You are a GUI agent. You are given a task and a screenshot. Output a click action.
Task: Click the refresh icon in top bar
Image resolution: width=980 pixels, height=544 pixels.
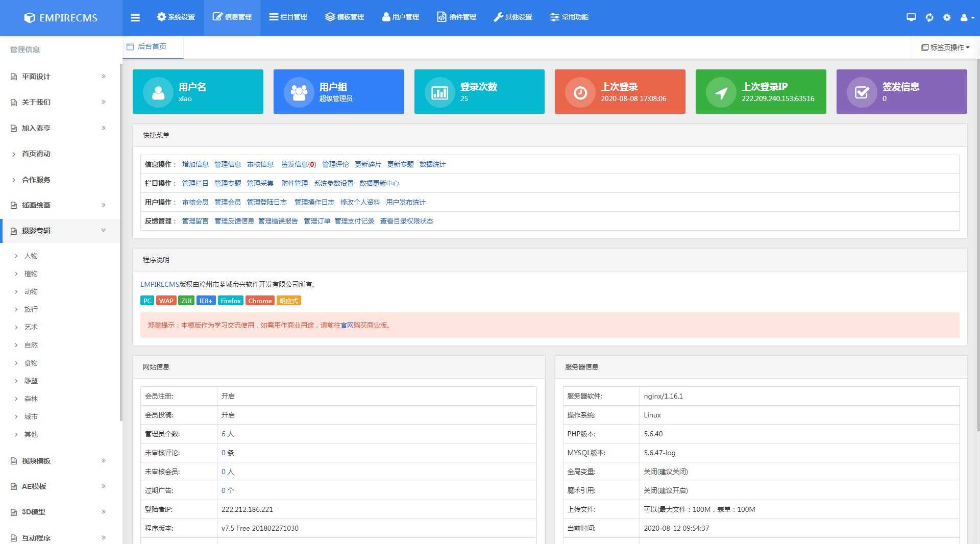pos(929,17)
